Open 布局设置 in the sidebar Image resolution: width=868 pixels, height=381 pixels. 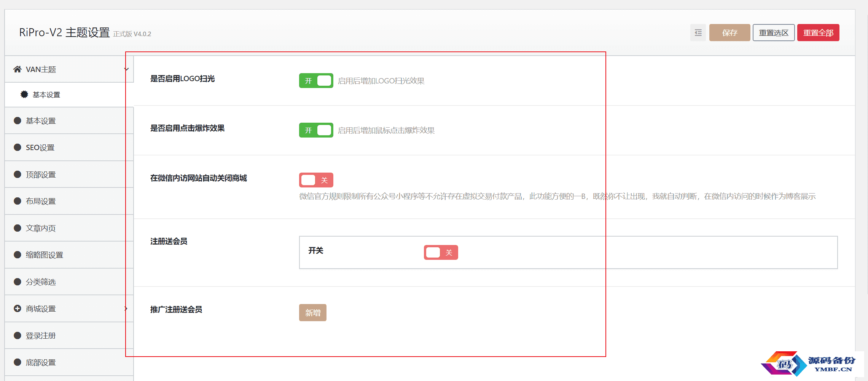(69, 201)
